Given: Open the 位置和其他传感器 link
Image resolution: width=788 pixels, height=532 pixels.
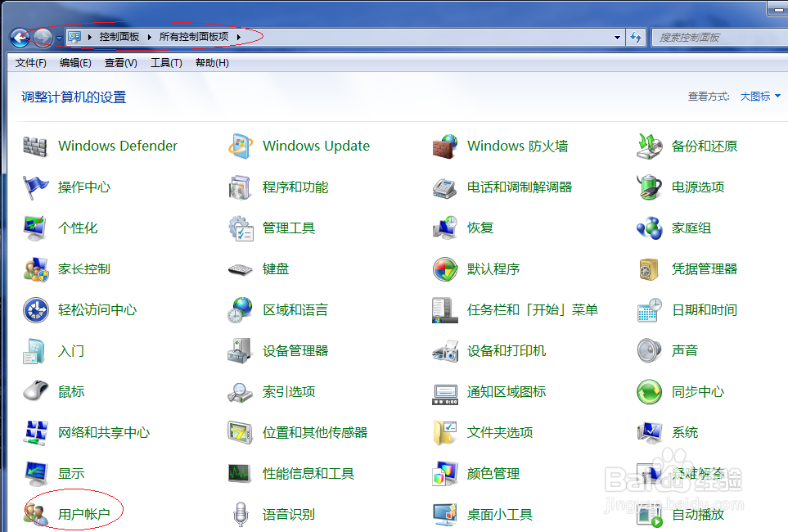Looking at the screenshot, I should pyautogui.click(x=315, y=433).
